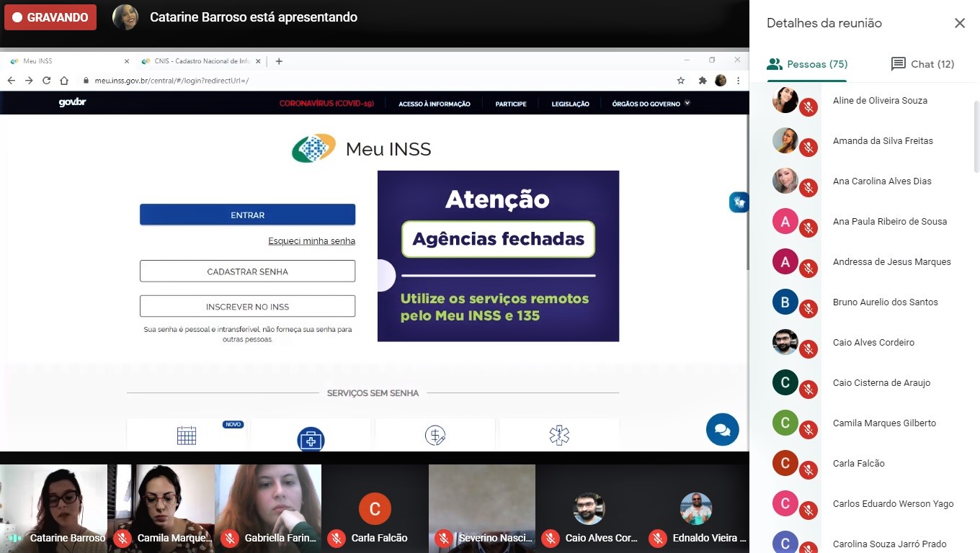Click the ENTRAR button on Meu INSS

point(247,215)
